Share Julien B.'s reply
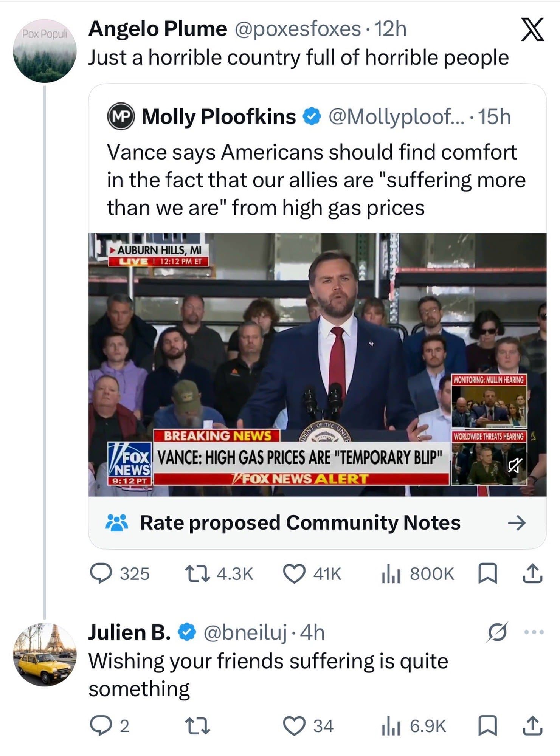The height and width of the screenshot is (756, 560). pos(532,726)
